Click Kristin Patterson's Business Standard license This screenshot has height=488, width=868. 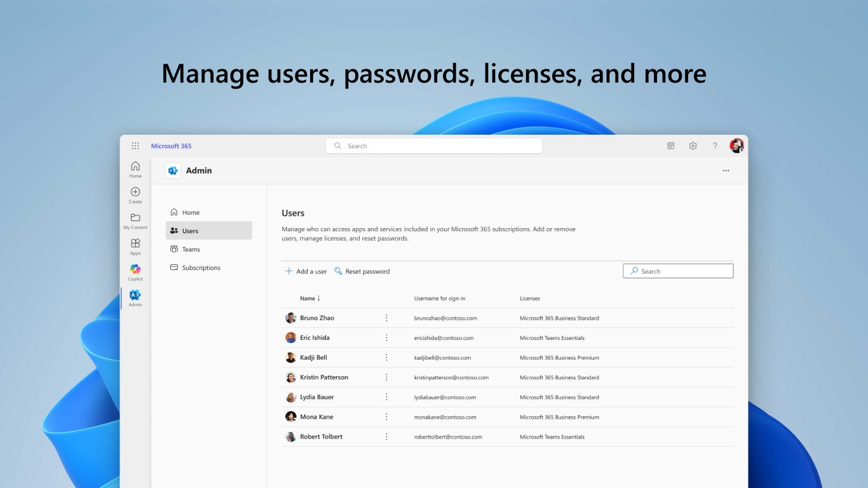click(559, 377)
